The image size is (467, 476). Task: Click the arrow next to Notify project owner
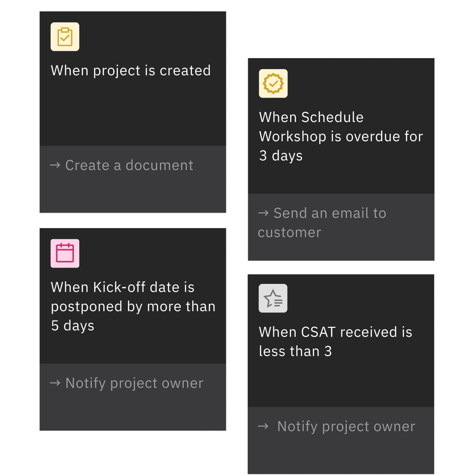(x=56, y=383)
